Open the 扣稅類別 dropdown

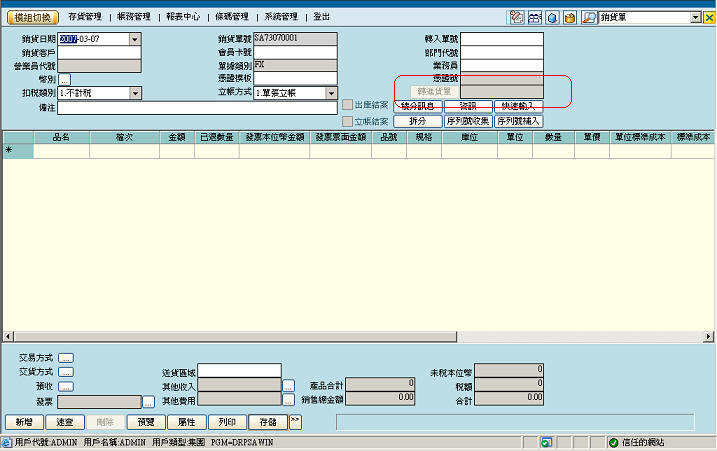tap(134, 93)
